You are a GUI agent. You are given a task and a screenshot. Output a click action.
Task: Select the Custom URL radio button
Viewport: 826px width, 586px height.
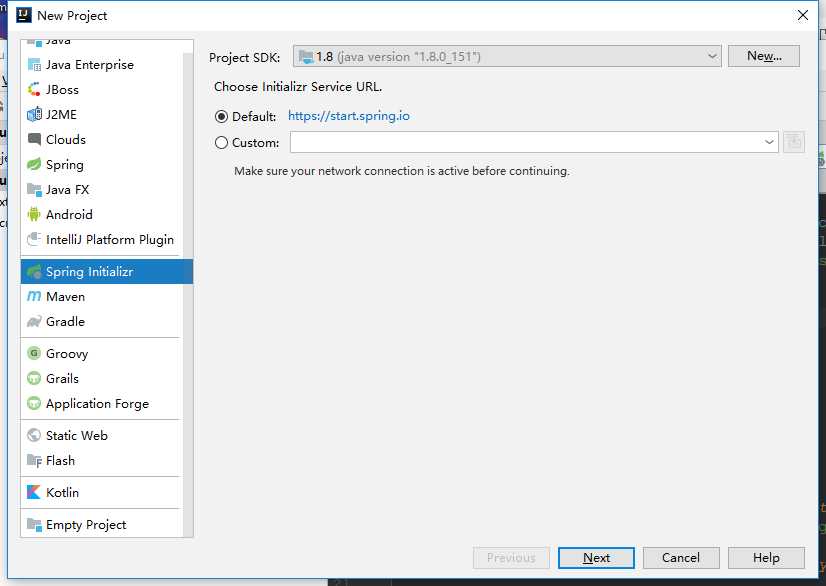221,143
